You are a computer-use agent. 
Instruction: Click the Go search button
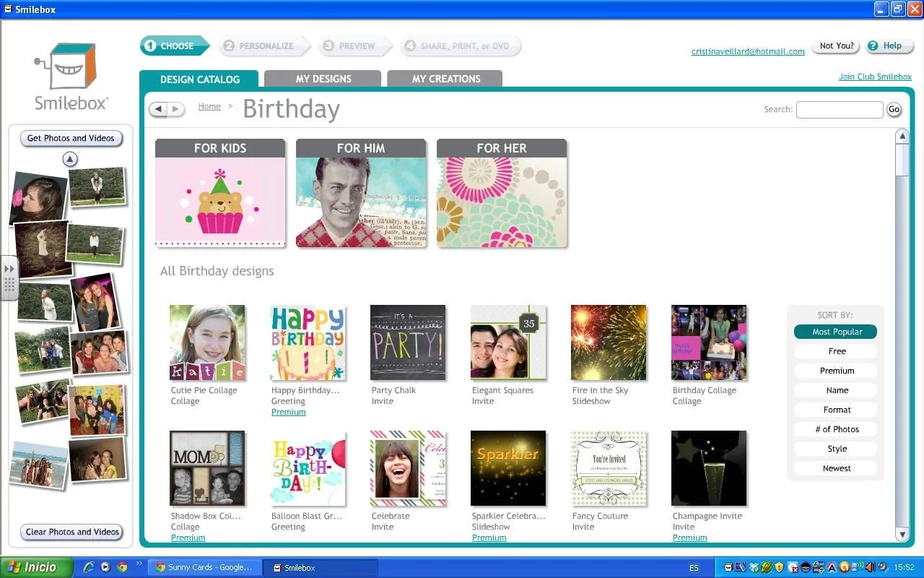[894, 109]
